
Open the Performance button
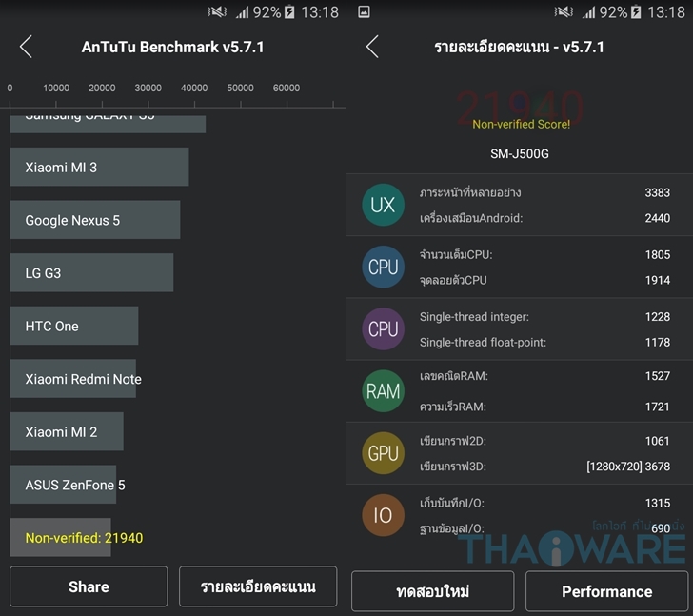pos(606,591)
